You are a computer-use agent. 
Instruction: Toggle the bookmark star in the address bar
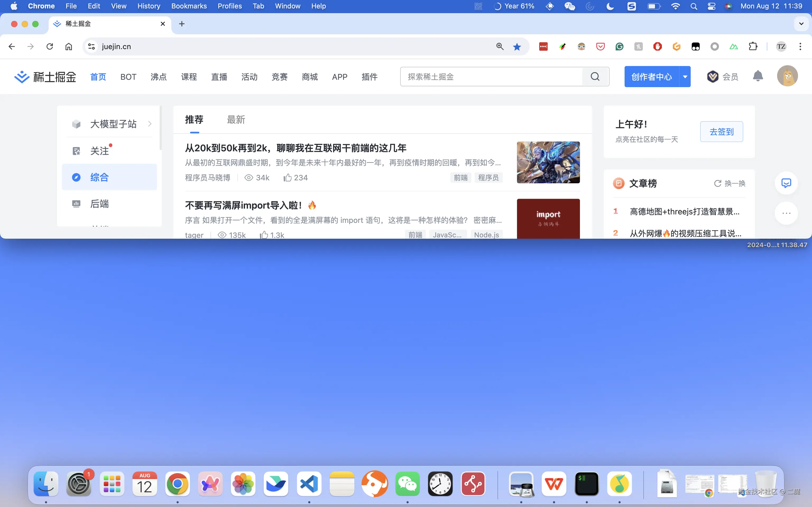(x=517, y=47)
